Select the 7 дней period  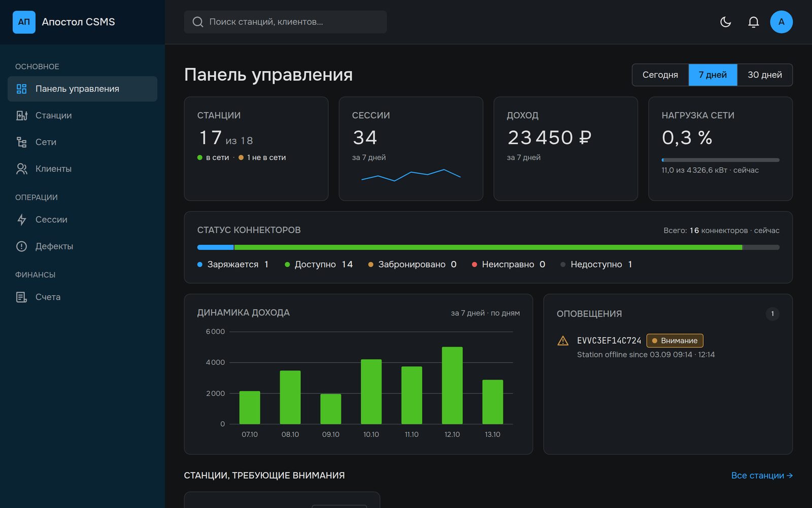pos(713,75)
